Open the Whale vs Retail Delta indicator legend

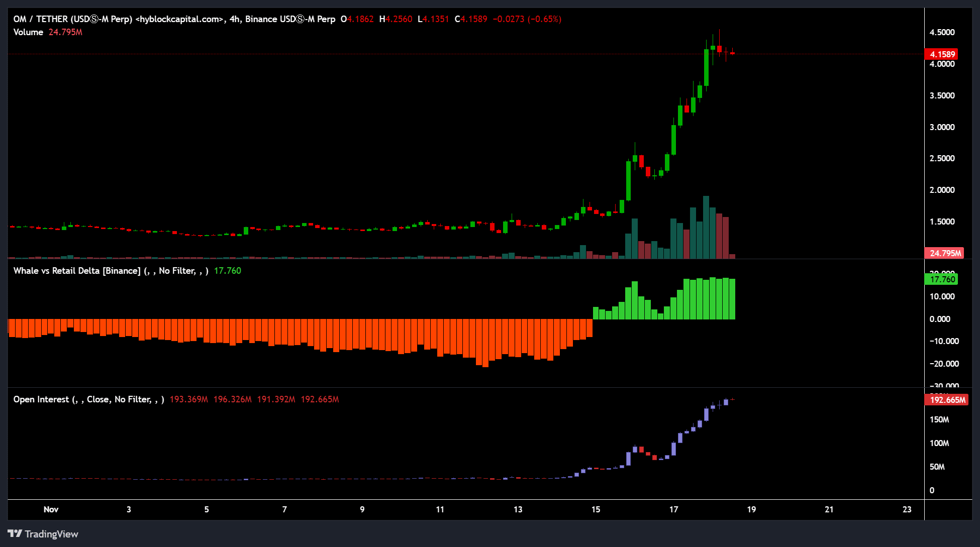click(x=111, y=271)
